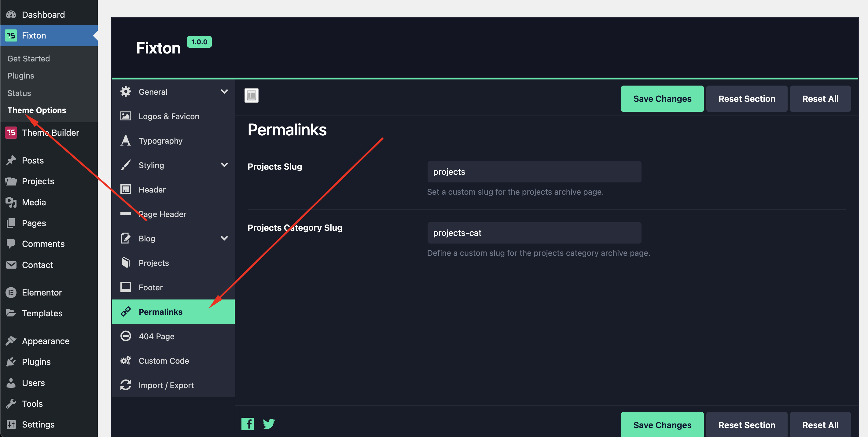Click the top Save Changes button

click(662, 99)
